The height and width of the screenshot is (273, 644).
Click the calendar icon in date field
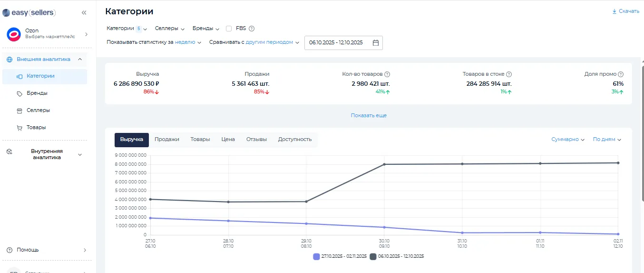pos(375,43)
